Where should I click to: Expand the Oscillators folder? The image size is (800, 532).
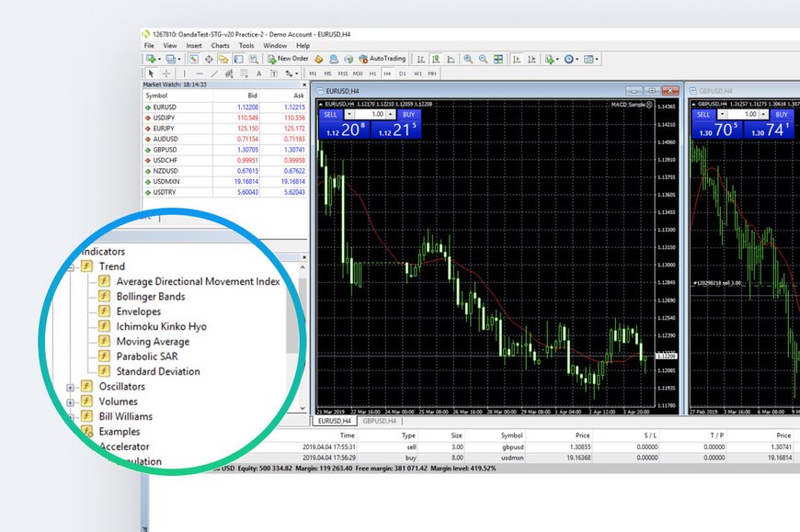click(x=71, y=387)
